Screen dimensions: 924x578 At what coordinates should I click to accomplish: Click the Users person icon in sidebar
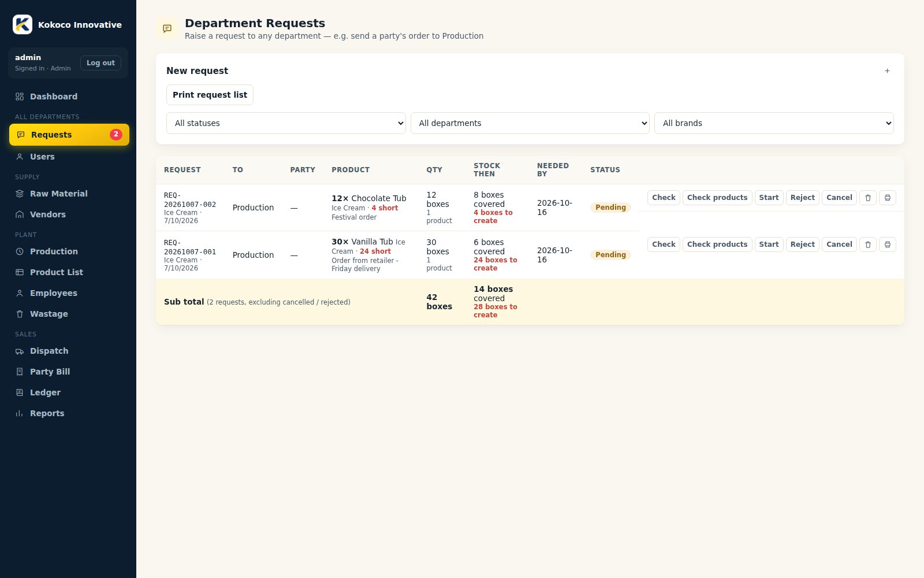click(x=20, y=157)
